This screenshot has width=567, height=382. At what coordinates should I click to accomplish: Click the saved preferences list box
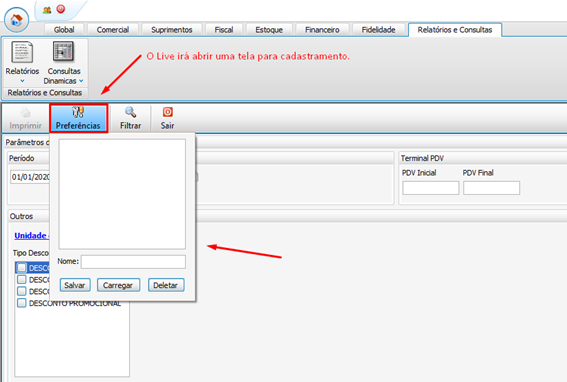coord(122,194)
